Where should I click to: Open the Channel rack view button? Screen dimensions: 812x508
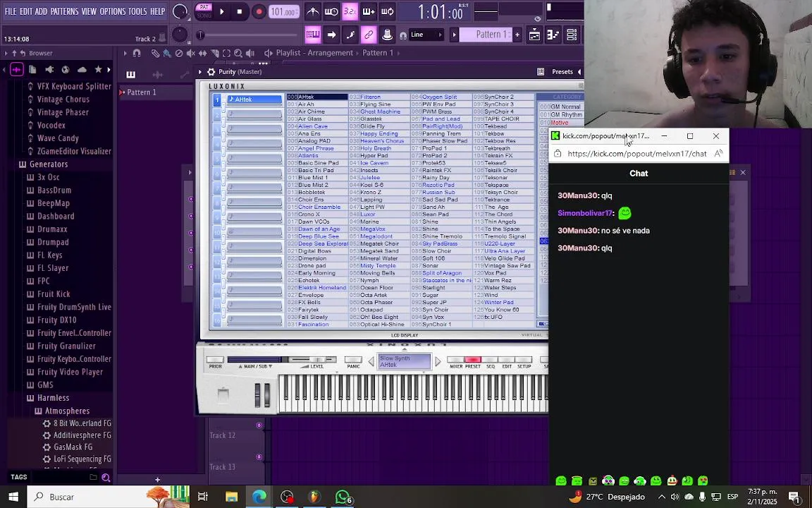click(x=572, y=35)
